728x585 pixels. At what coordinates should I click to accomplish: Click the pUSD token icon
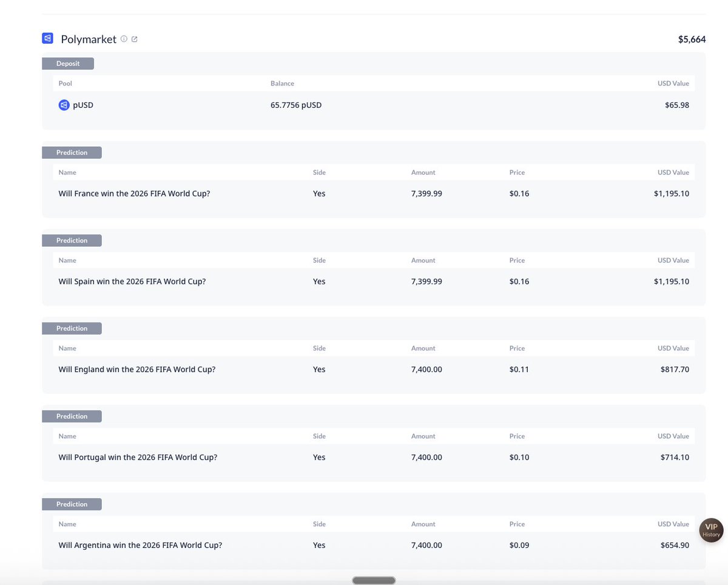[x=64, y=105]
